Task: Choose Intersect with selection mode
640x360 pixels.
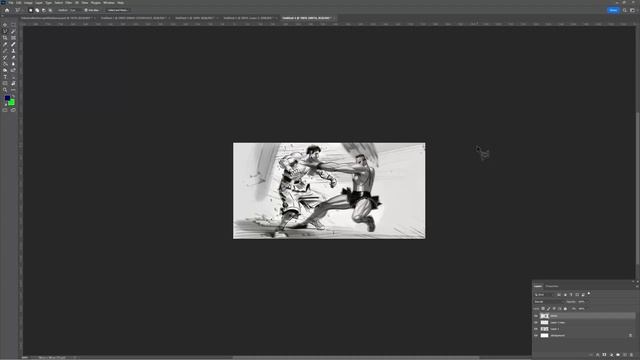Action: (50, 10)
